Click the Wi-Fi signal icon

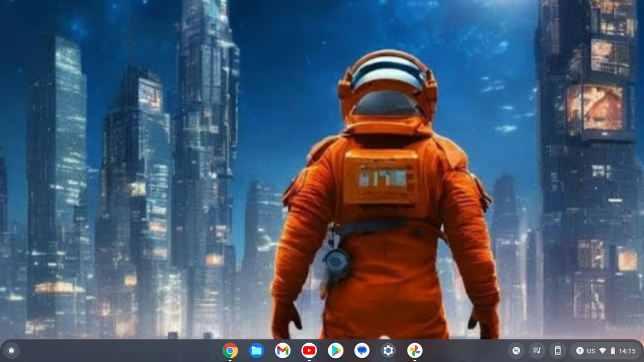(602, 351)
